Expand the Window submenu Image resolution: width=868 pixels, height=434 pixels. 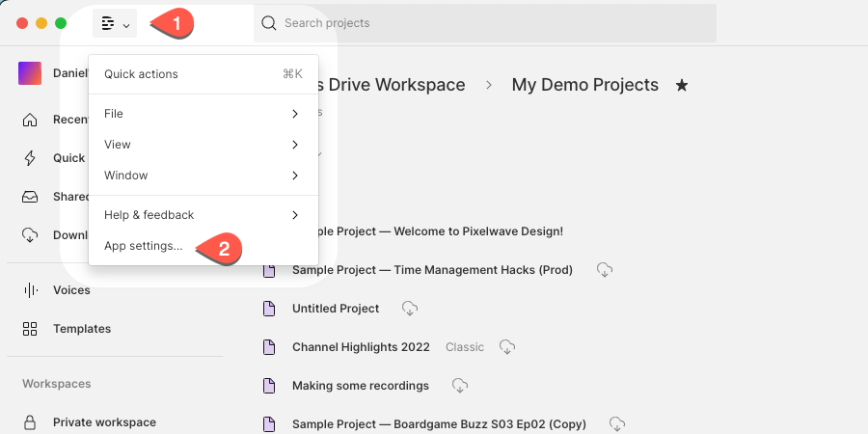203,176
